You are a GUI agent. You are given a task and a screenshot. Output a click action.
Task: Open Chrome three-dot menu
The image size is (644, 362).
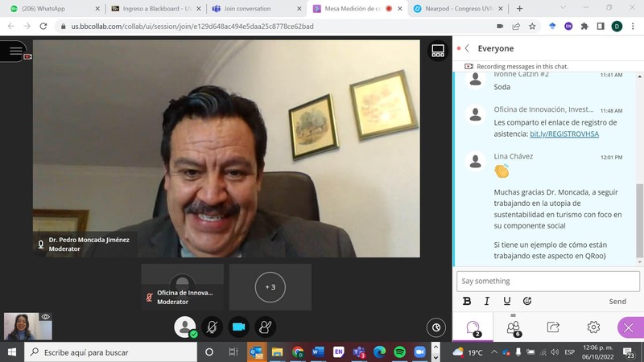coord(633,27)
